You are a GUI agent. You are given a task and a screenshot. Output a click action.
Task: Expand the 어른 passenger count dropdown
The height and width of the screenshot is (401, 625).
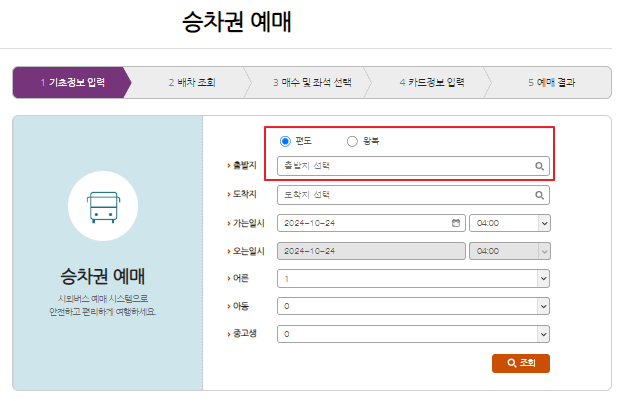click(x=413, y=279)
